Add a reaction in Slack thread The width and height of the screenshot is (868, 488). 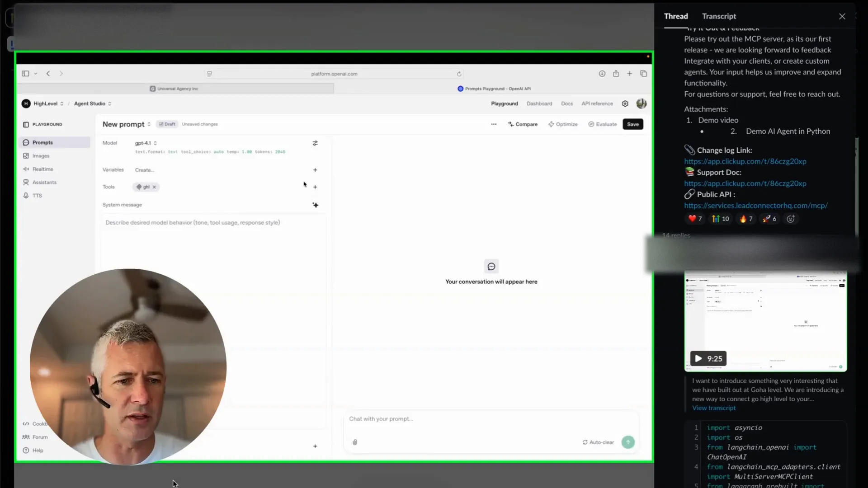[x=791, y=219]
